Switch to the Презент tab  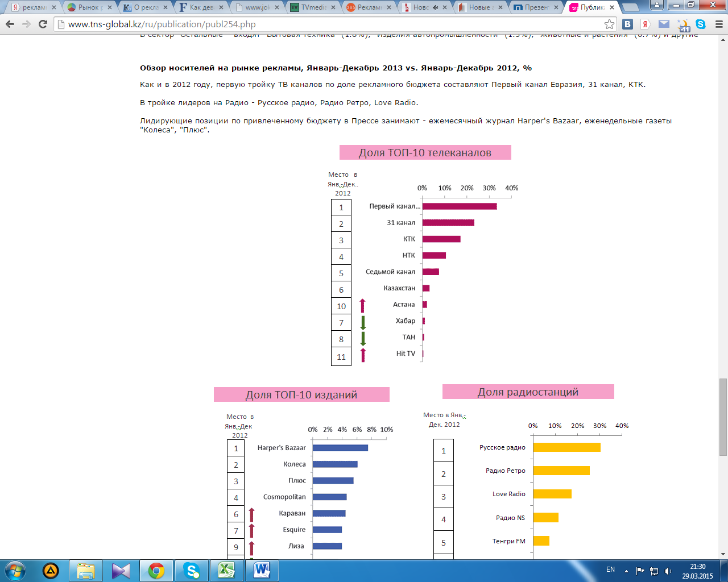point(535,7)
